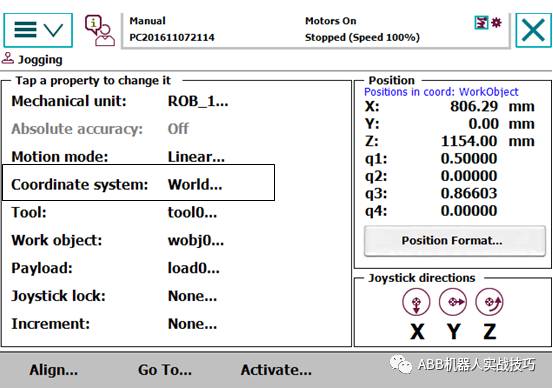This screenshot has width=553, height=390.
Task: Open the operator window icon
Action: [x=100, y=30]
